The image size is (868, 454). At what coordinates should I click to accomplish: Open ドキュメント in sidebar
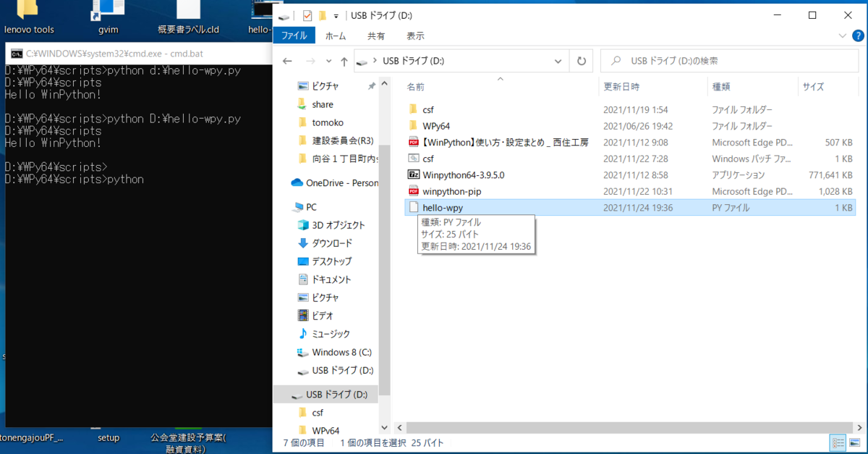[331, 279]
